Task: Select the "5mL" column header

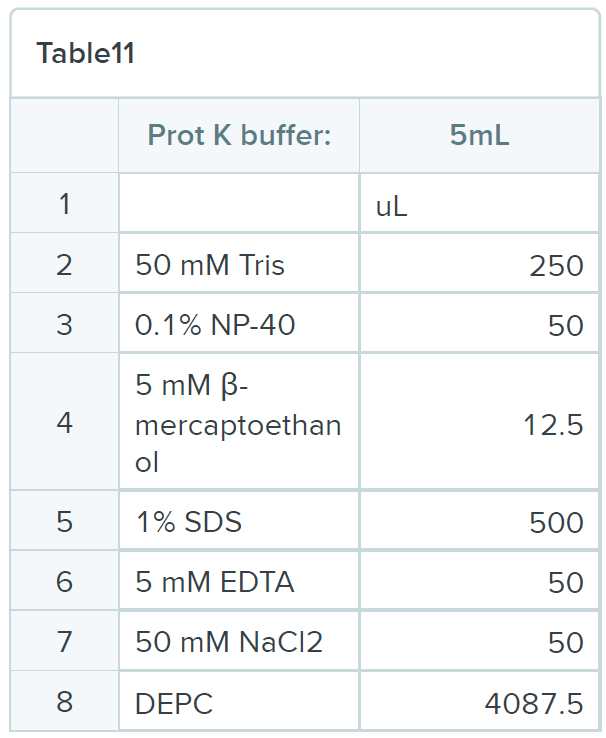Action: tap(479, 135)
